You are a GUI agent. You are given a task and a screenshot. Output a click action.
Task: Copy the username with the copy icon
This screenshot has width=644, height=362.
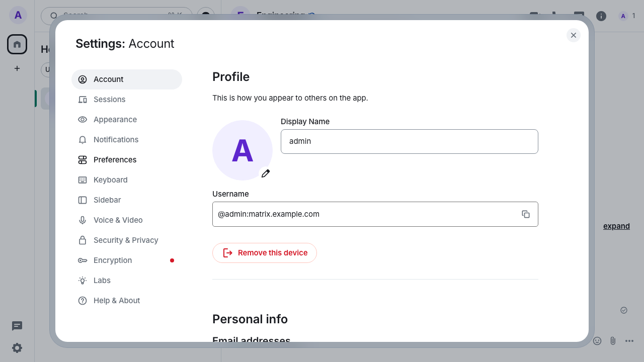point(526,214)
